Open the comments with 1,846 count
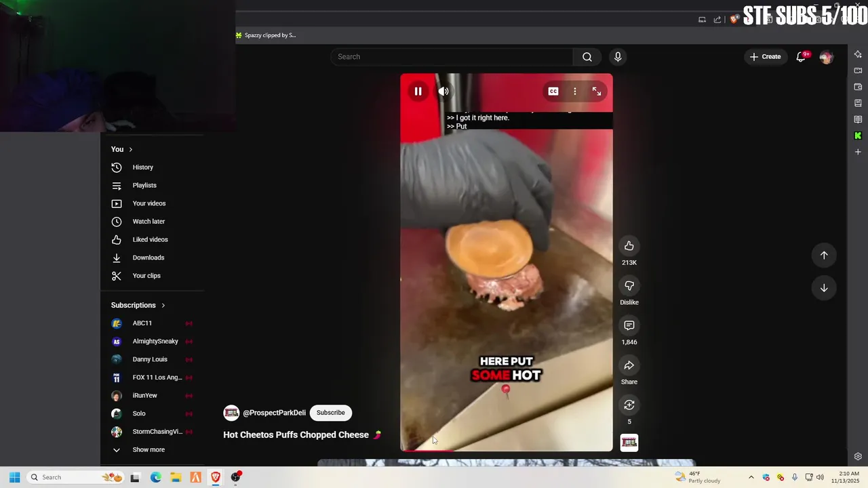The image size is (868, 488). coord(629,326)
